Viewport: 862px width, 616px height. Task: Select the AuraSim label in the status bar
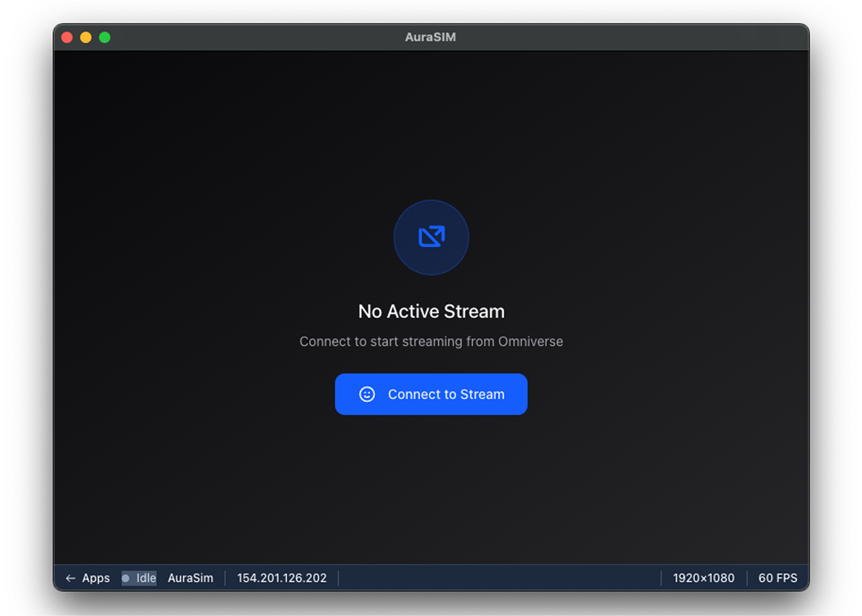click(190, 578)
